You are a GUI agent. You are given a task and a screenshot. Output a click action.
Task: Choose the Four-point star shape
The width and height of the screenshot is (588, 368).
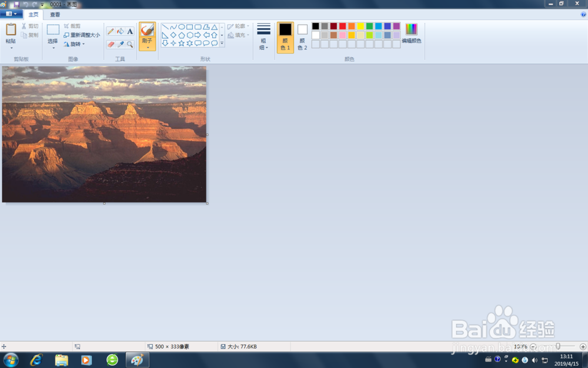pyautogui.click(x=173, y=44)
